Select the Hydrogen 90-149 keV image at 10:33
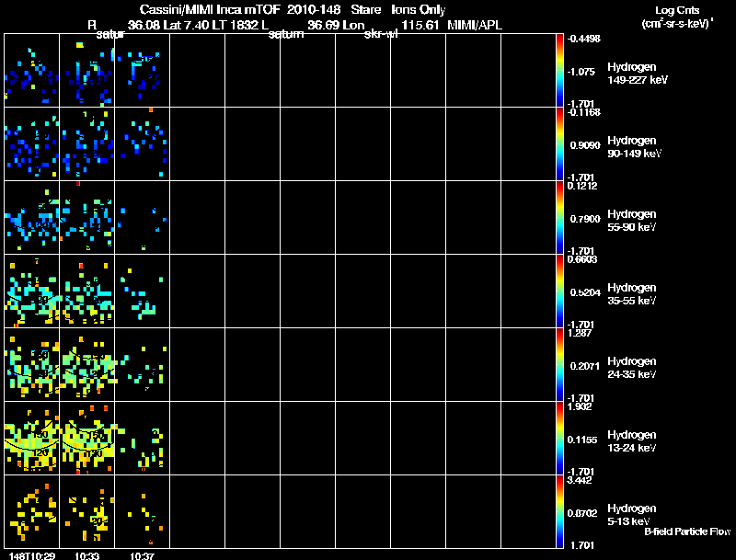 [86, 144]
